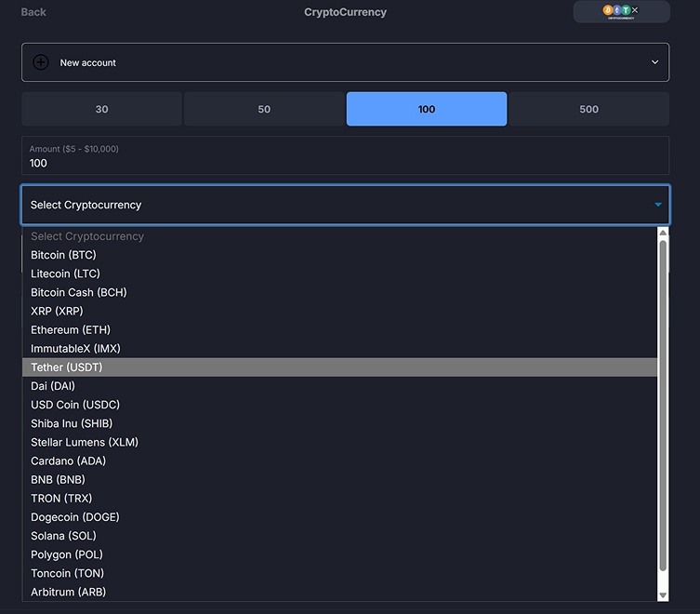Click the disabled Select Cryptocurrency placeholder row
The image size is (700, 614).
click(x=339, y=236)
